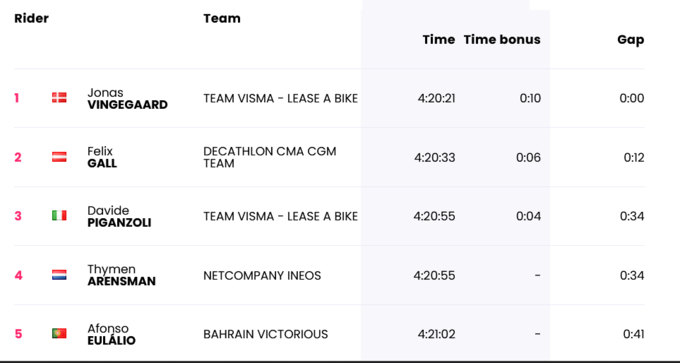Open Felix Gall rider page
This screenshot has width=680, height=363.
102,157
